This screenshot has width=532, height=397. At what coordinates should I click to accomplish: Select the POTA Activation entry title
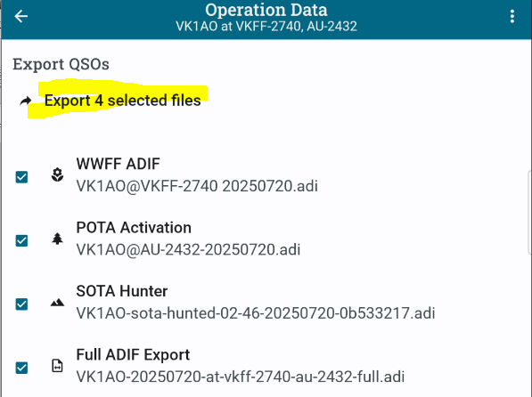point(134,228)
